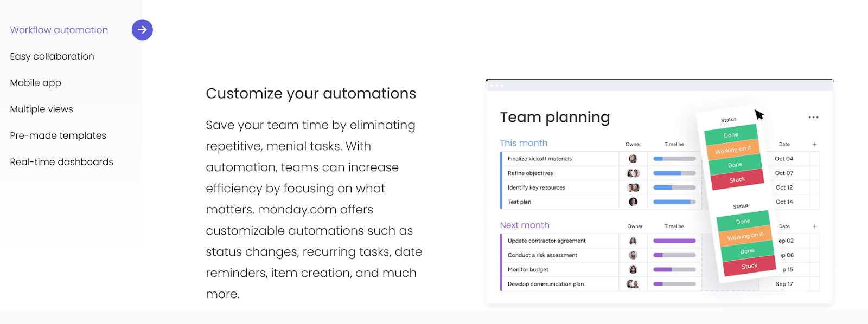The image size is (868, 324).
Task: Show the Real-time dashboards section
Action: (x=61, y=162)
